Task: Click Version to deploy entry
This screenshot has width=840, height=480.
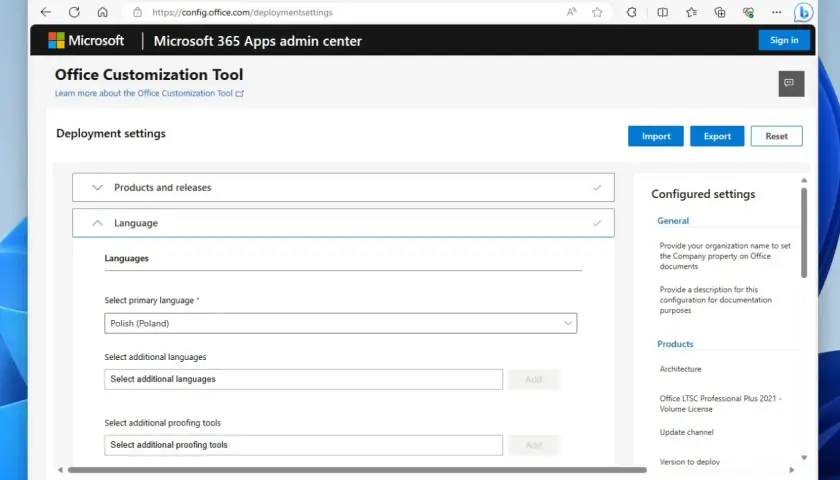Action: [689, 461]
